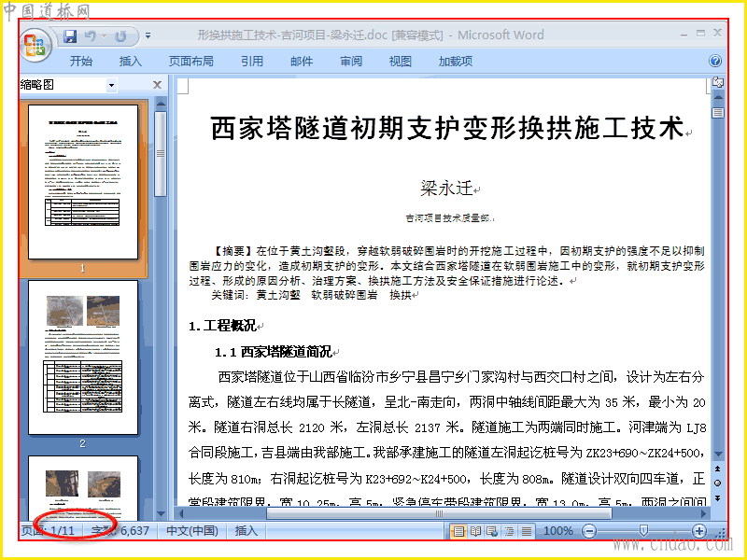Save the document with floppy icon
Screen dimensions: 747x560
coord(70,35)
